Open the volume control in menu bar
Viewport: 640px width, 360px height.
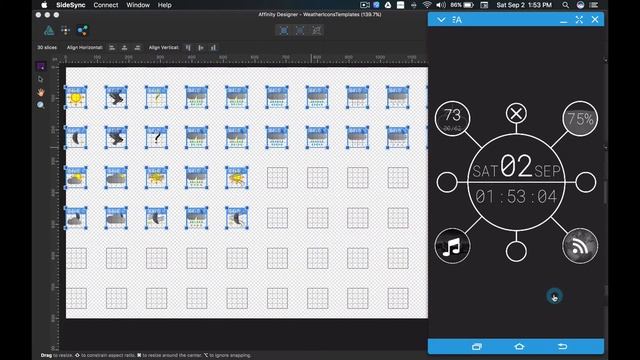441,5
